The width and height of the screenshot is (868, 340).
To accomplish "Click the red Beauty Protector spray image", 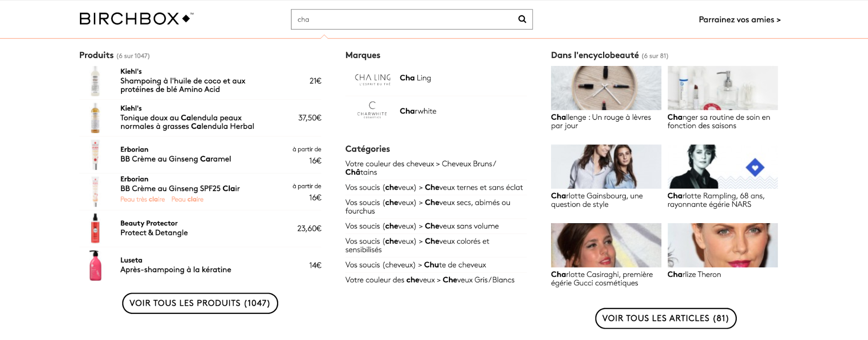I will 95,228.
